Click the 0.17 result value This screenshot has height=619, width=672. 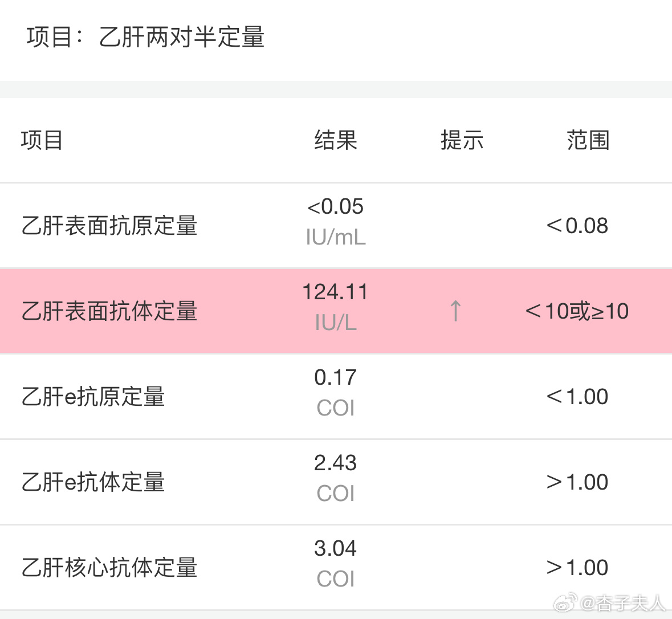click(335, 377)
